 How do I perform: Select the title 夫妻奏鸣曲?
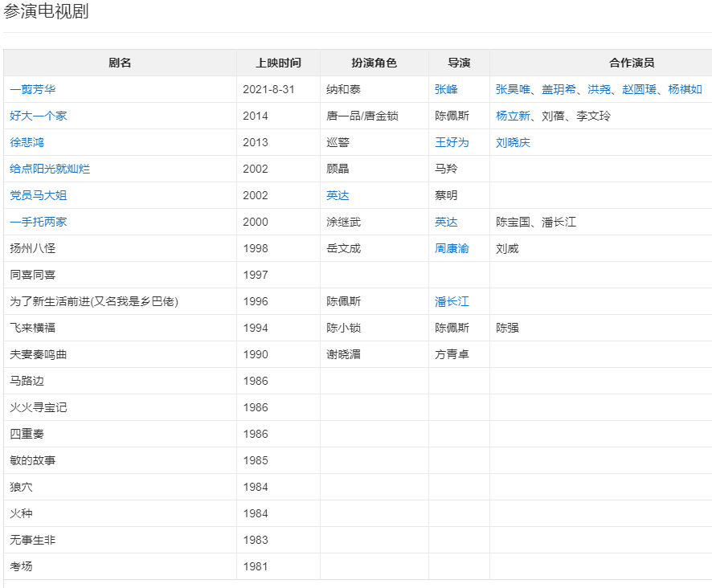click(38, 354)
